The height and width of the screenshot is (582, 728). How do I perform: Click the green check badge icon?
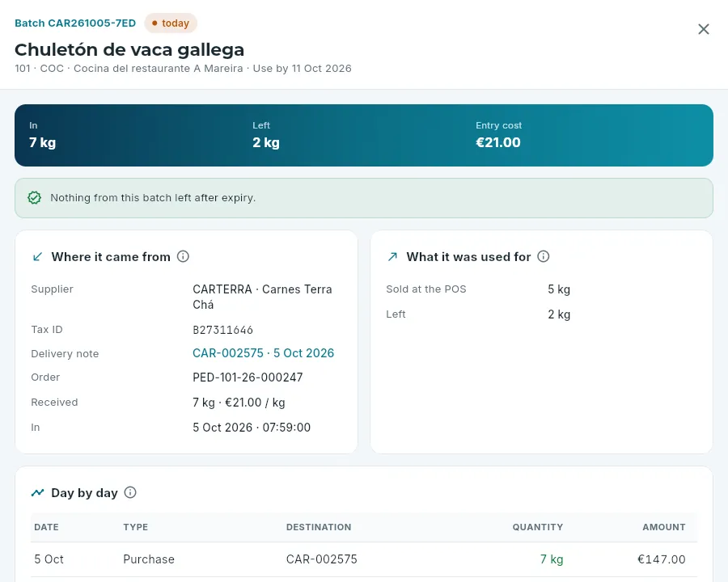(34, 198)
